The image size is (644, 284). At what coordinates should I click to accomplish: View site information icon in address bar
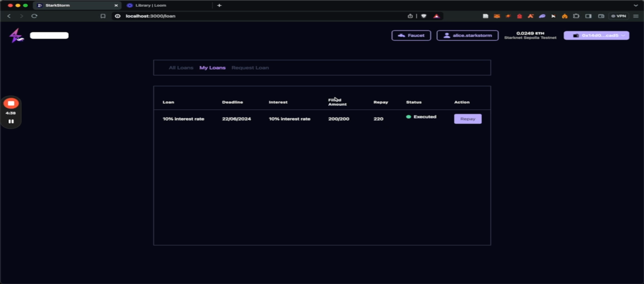(x=118, y=16)
